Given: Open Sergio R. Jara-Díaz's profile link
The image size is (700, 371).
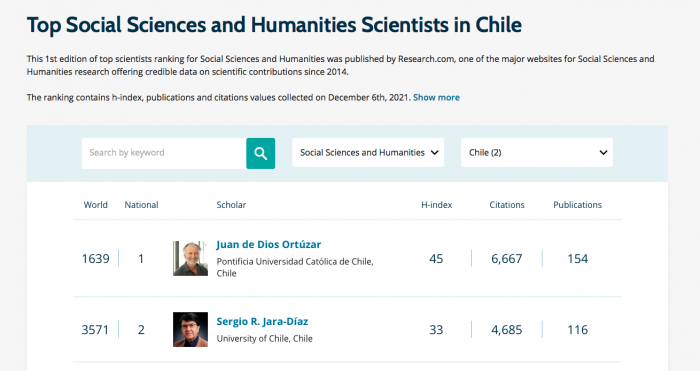Looking at the screenshot, I should tap(262, 321).
